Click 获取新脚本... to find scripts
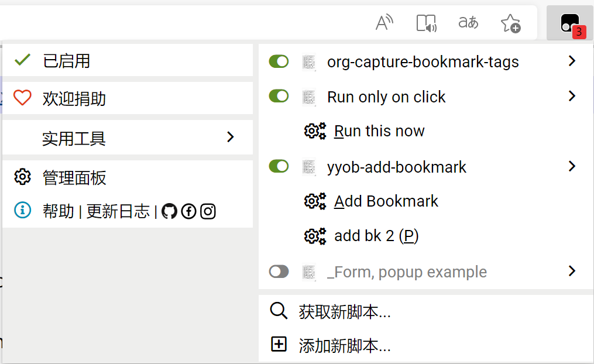This screenshot has height=364, width=594. (x=344, y=312)
